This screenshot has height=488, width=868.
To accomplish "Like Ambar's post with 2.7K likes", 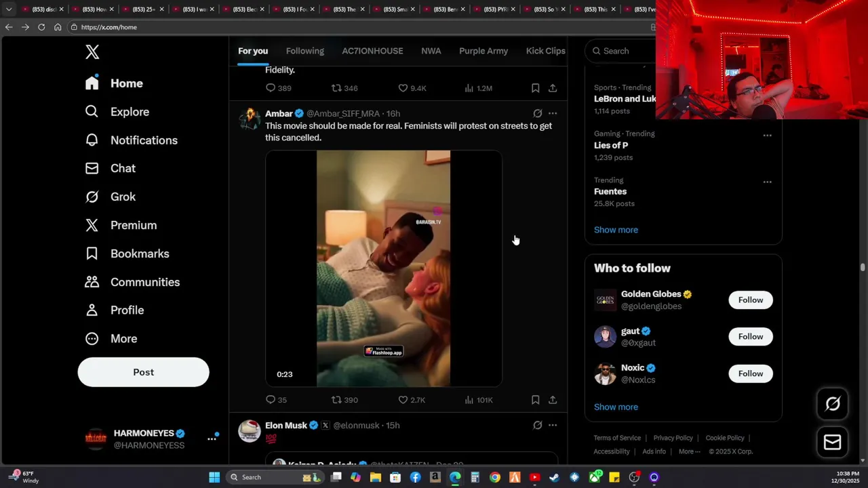I will (412, 400).
